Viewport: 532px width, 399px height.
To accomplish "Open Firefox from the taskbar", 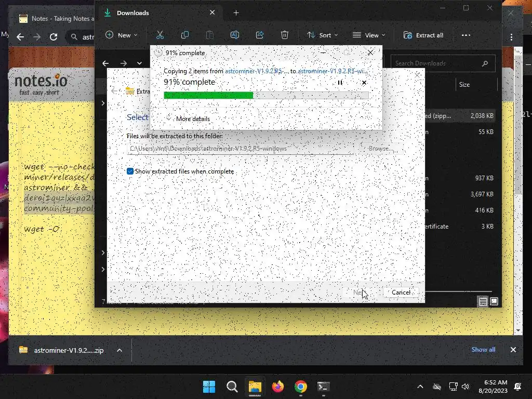I will click(x=278, y=387).
